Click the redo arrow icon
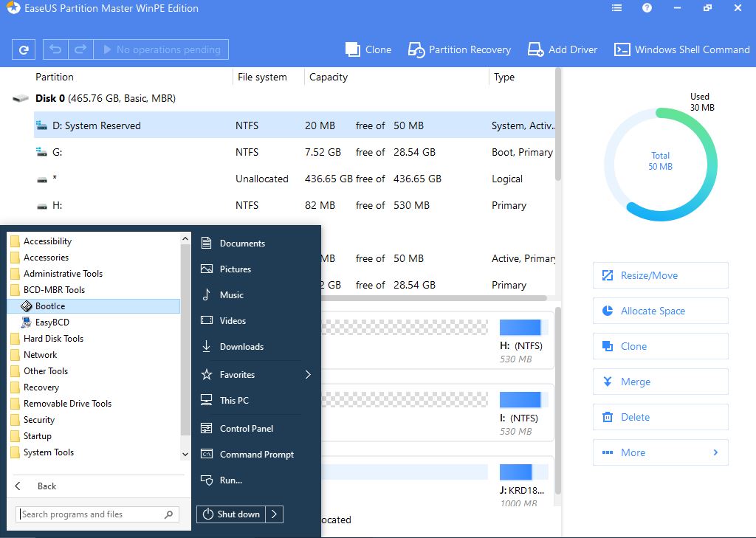 coord(80,50)
